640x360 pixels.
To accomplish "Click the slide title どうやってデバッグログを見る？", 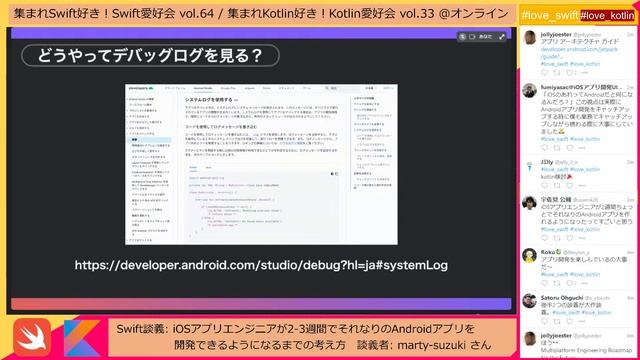I will click(150, 56).
